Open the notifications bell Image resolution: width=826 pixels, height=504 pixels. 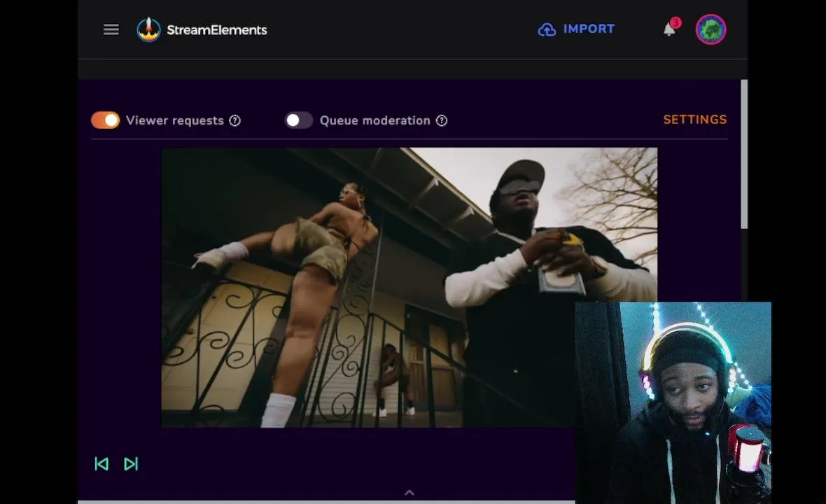tap(669, 29)
